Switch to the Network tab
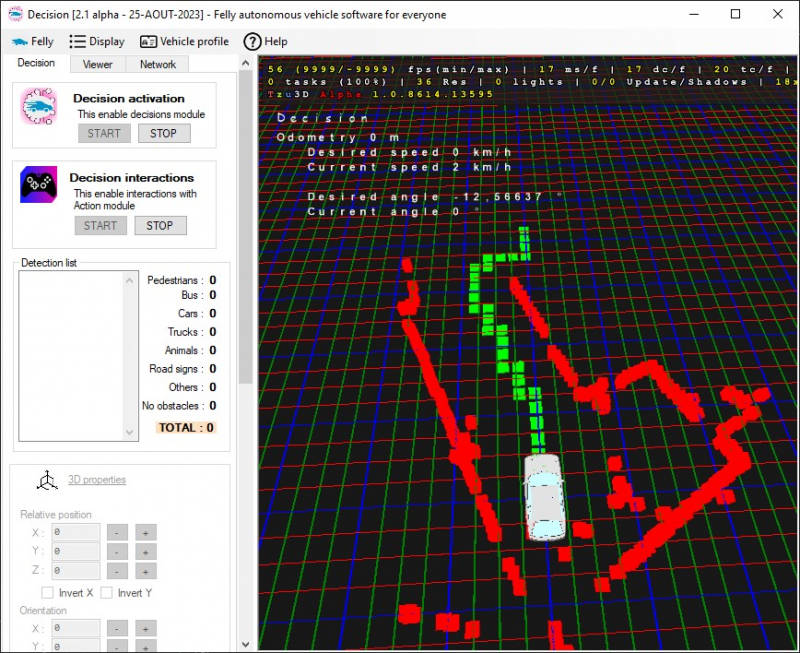Screen dimensions: 800x653 [158, 64]
